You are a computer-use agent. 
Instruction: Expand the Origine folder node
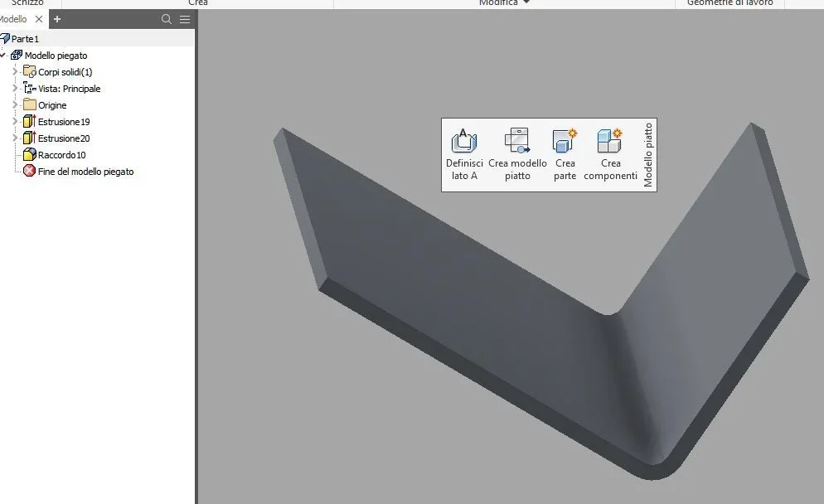coord(15,104)
